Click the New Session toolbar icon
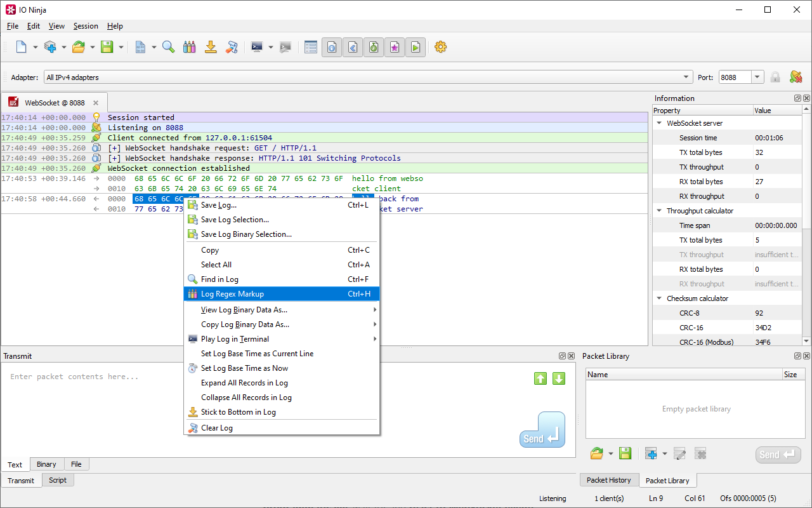812x508 pixels. [22, 47]
